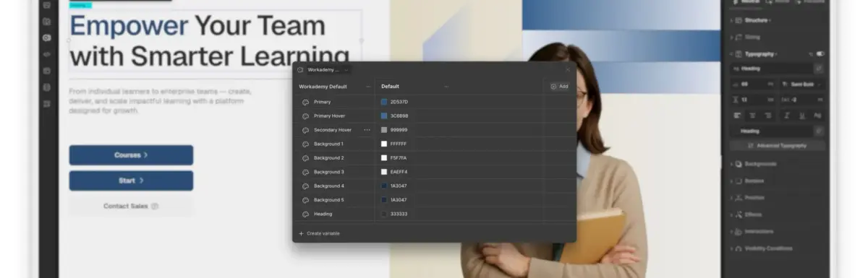This screenshot has height=278, width=868.
Task: Click the FFFFFF swatch for Background 1
Action: tap(384, 144)
